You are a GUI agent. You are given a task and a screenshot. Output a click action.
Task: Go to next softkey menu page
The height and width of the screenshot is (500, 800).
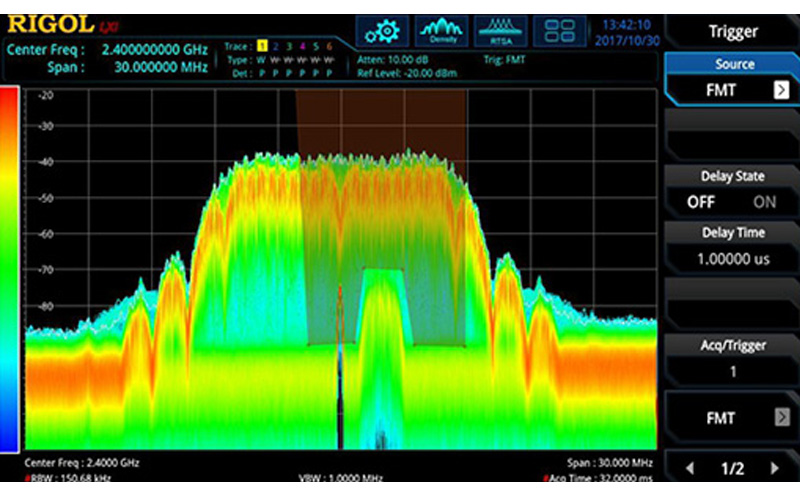click(x=773, y=468)
